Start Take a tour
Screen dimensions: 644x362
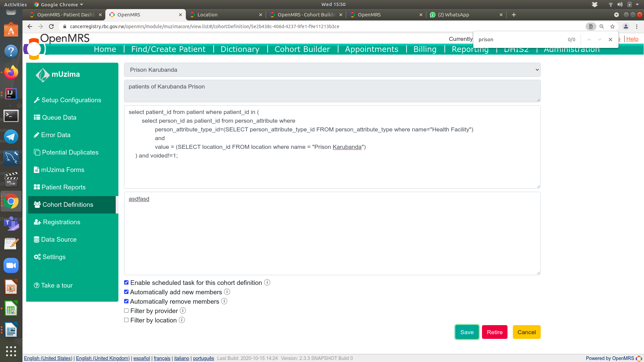coord(53,285)
